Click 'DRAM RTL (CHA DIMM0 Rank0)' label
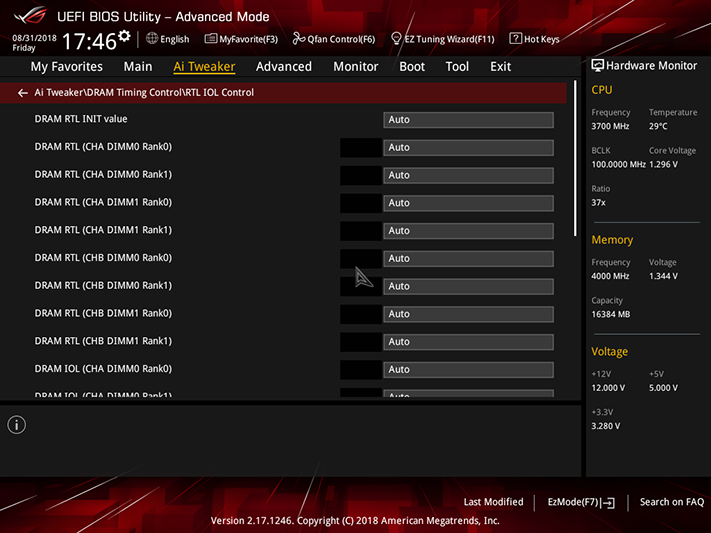 click(x=103, y=147)
